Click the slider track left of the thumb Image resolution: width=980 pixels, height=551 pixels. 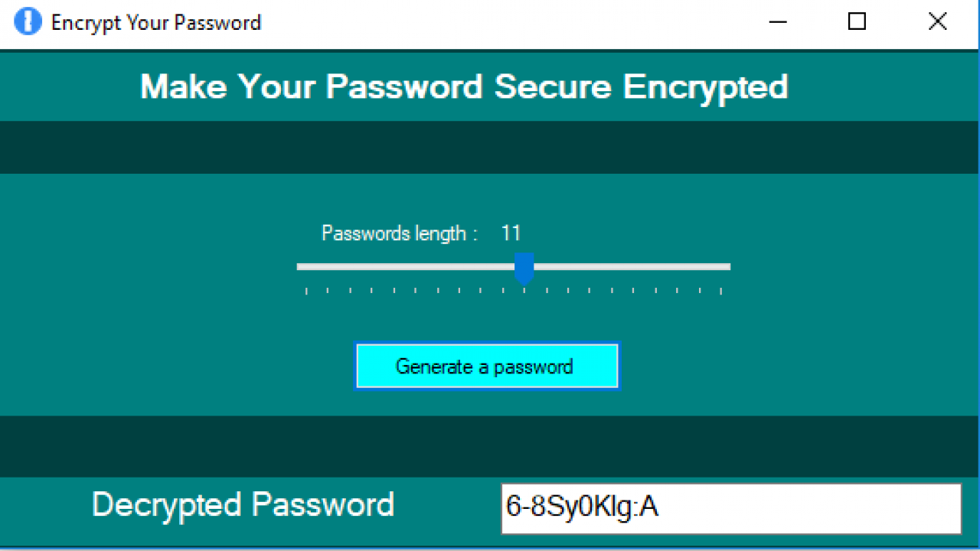(406, 266)
